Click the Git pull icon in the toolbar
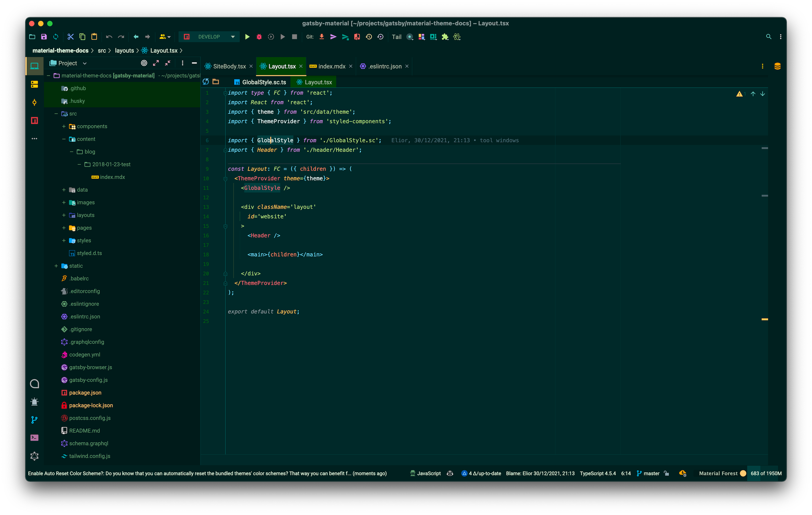Image resolution: width=812 pixels, height=515 pixels. click(321, 37)
